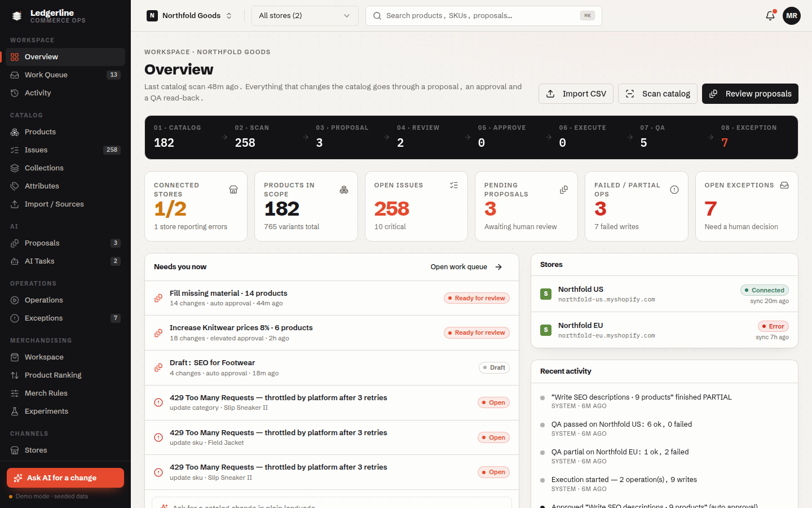Click the Error badge on Northfold EU
This screenshot has width=812, height=508.
coord(773,326)
